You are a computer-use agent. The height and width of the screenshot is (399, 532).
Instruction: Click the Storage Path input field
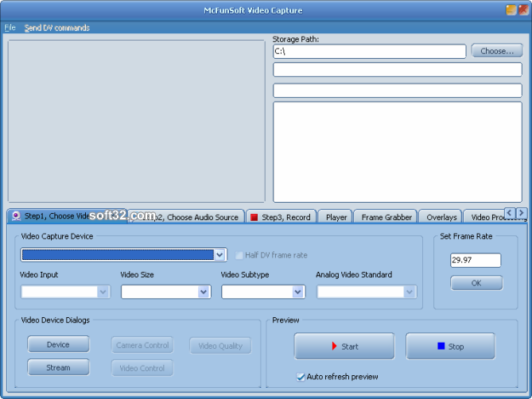click(370, 51)
